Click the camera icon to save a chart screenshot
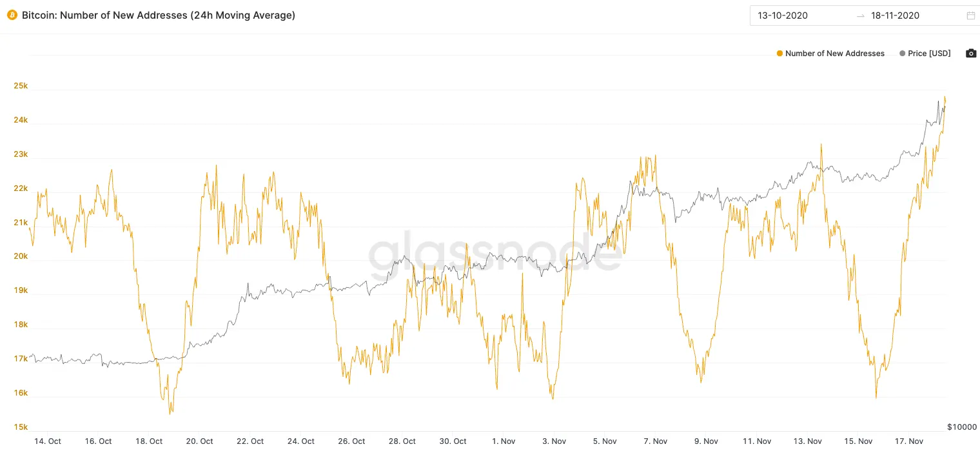This screenshot has width=980, height=453. (971, 54)
